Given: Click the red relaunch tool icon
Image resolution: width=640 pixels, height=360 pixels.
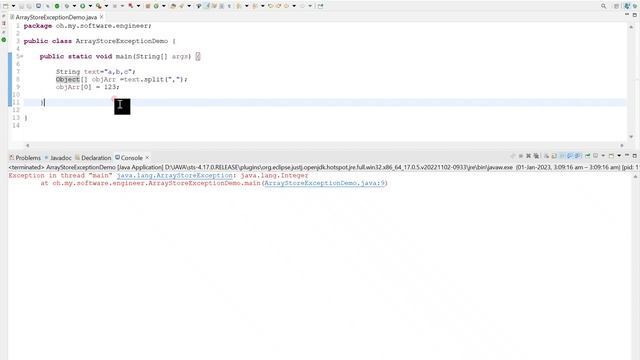Looking at the screenshot, I should click(x=131, y=6).
